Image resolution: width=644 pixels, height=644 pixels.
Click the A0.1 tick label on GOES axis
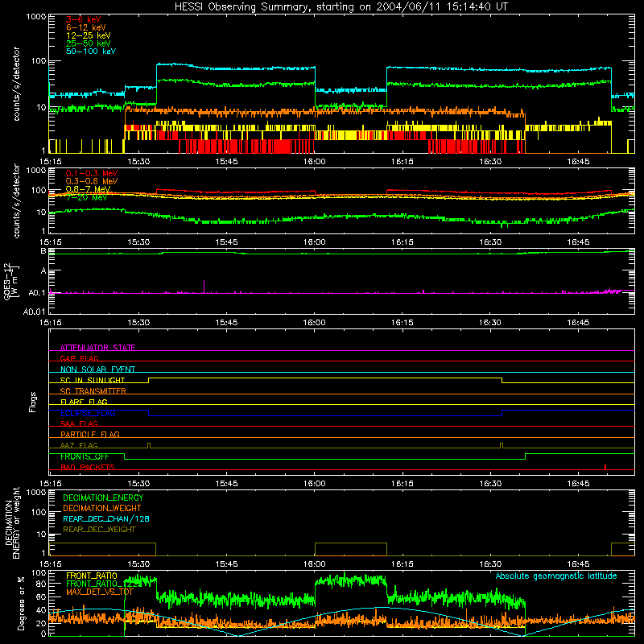click(x=36, y=293)
